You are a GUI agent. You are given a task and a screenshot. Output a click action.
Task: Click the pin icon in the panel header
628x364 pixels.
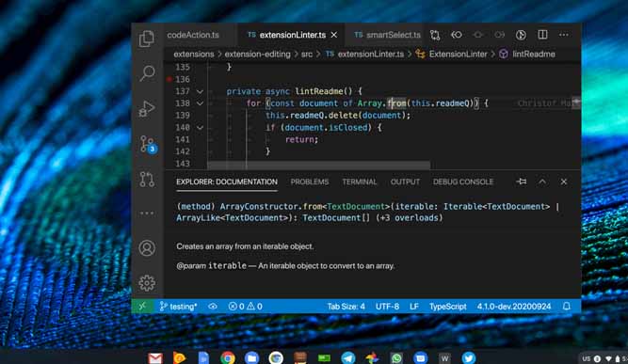(522, 182)
